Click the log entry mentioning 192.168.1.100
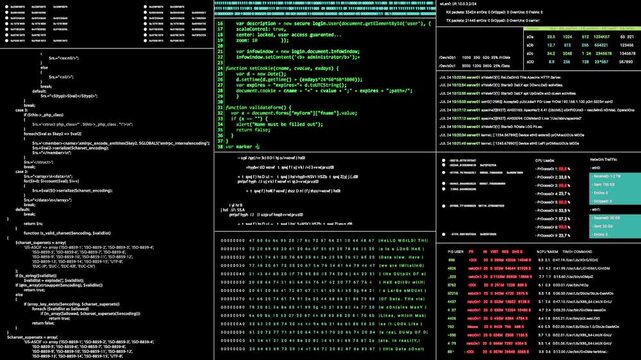 (526, 102)
